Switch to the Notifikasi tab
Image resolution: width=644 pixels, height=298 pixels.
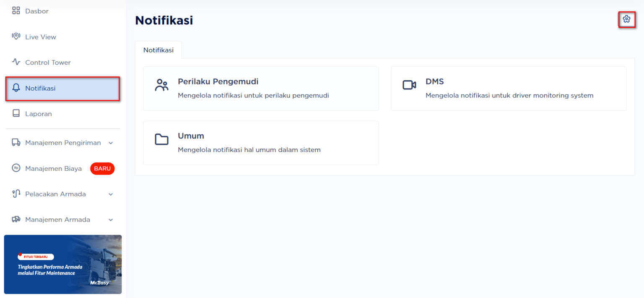[x=158, y=50]
